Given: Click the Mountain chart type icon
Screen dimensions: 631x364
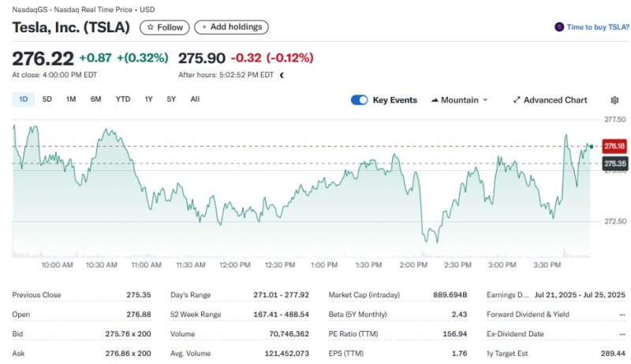Looking at the screenshot, I should (x=435, y=100).
